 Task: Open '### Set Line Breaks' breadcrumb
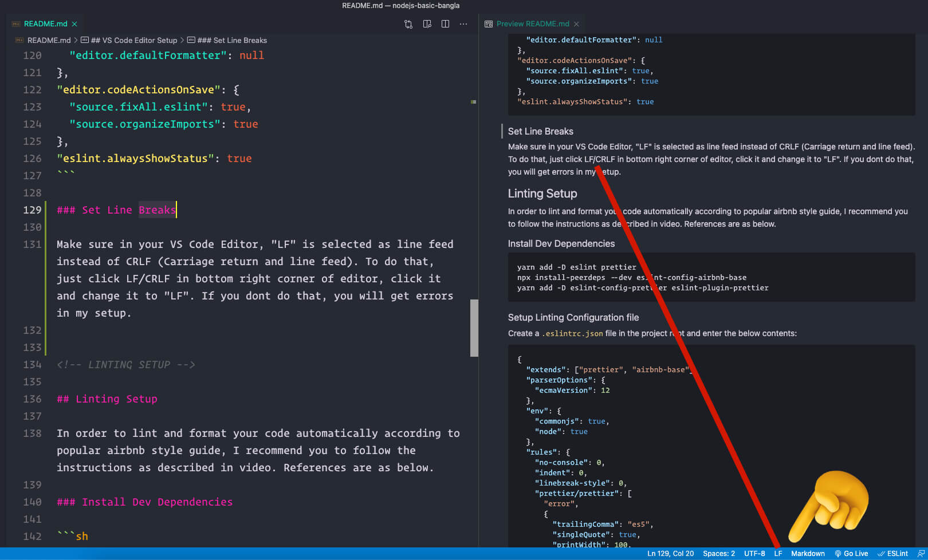[232, 40]
